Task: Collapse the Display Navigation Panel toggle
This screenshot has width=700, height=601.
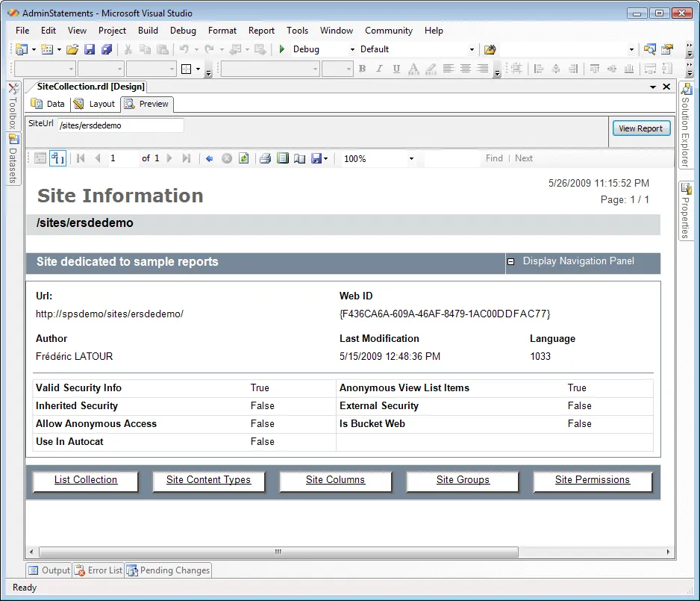Action: click(x=511, y=262)
